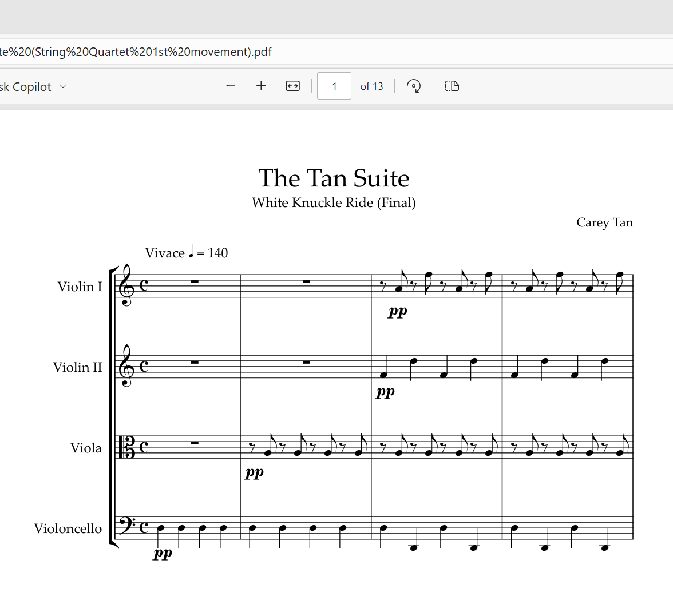Rotate the PDF page

[x=414, y=86]
